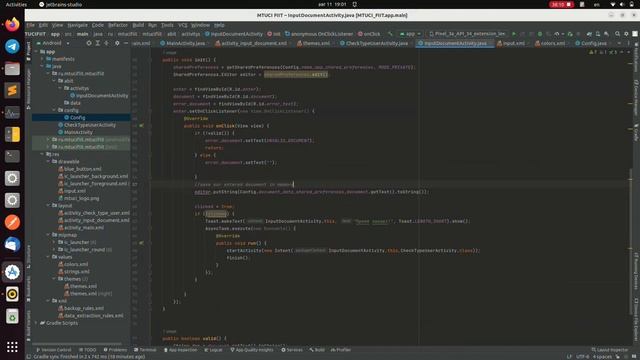Select mtuci_logo.png file
Viewport: 640px width, 360px height.
[x=81, y=198]
